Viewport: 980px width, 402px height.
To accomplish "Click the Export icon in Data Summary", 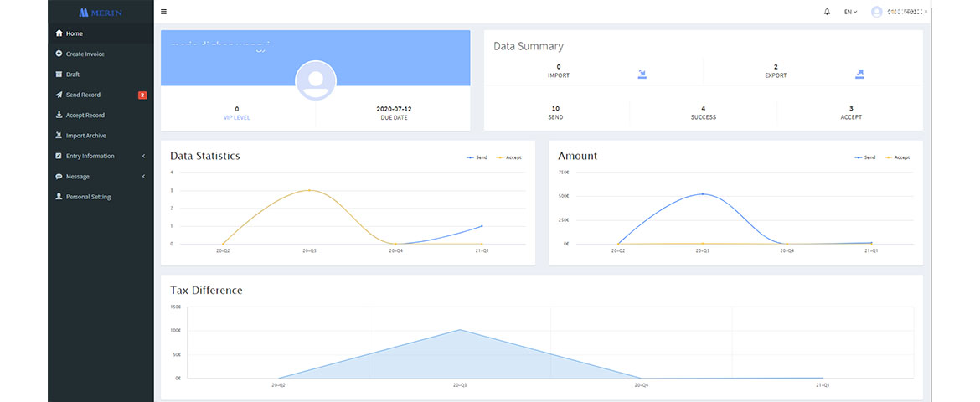I will coord(859,74).
